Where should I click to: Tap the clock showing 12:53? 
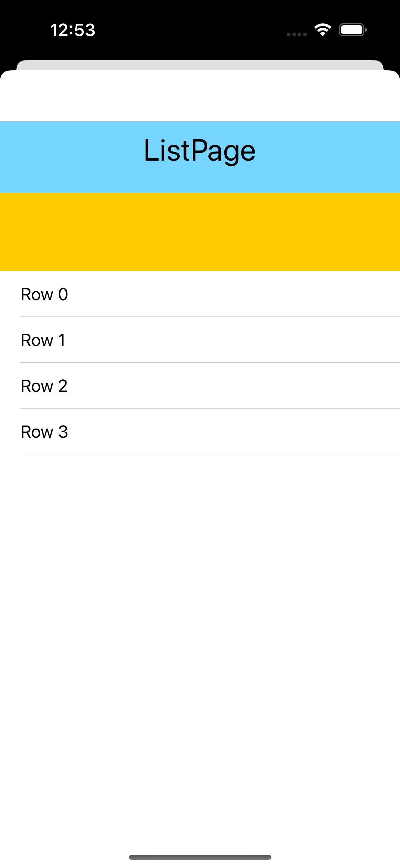coord(73,30)
